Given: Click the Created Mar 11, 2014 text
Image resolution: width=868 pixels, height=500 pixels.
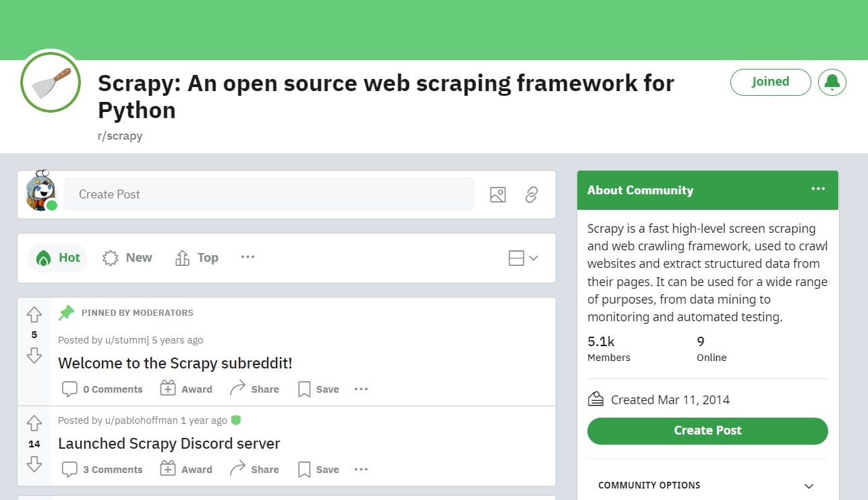Looking at the screenshot, I should [x=670, y=399].
